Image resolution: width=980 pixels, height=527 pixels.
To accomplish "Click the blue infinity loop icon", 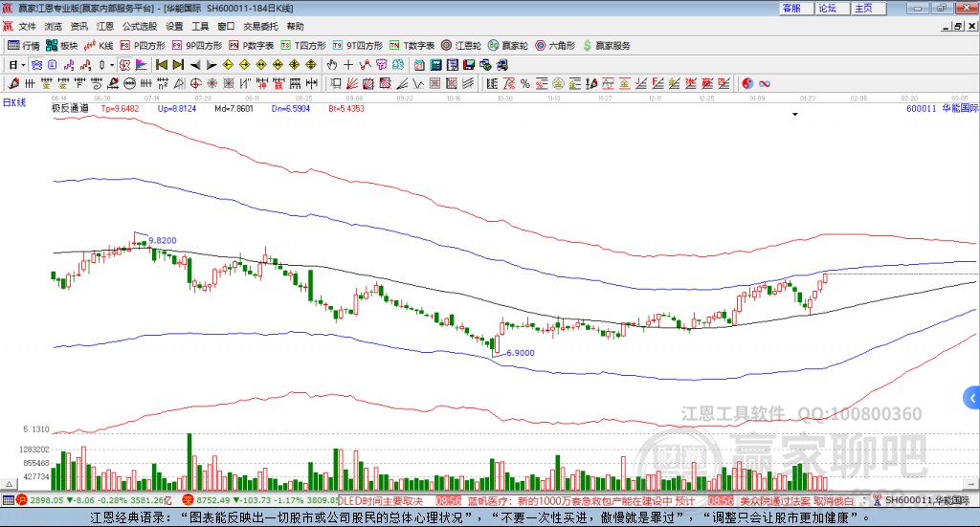I will [765, 83].
